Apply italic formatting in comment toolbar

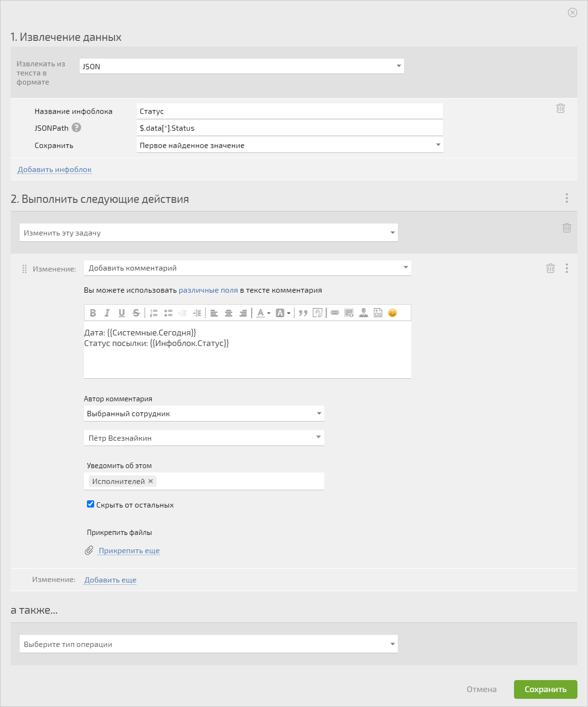tap(107, 313)
